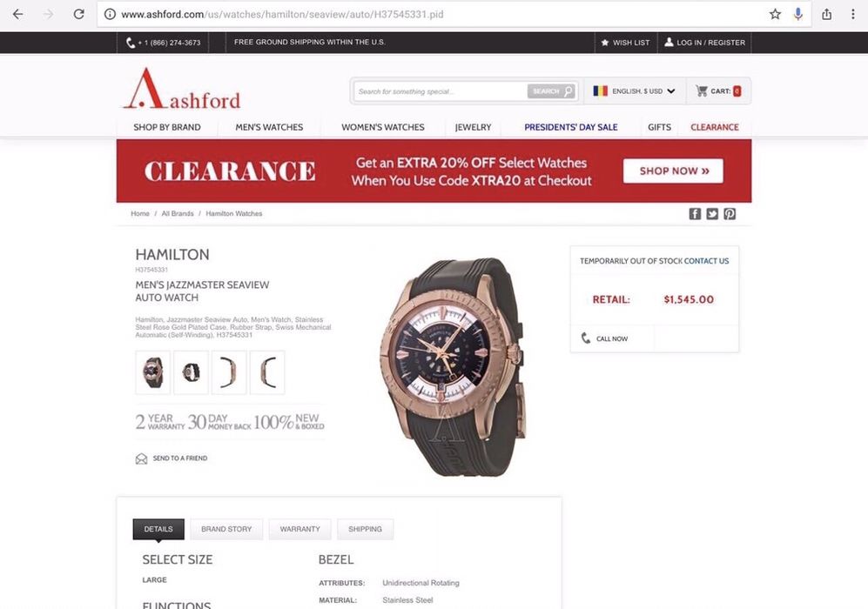Open Shop By Brand menu

(x=167, y=127)
